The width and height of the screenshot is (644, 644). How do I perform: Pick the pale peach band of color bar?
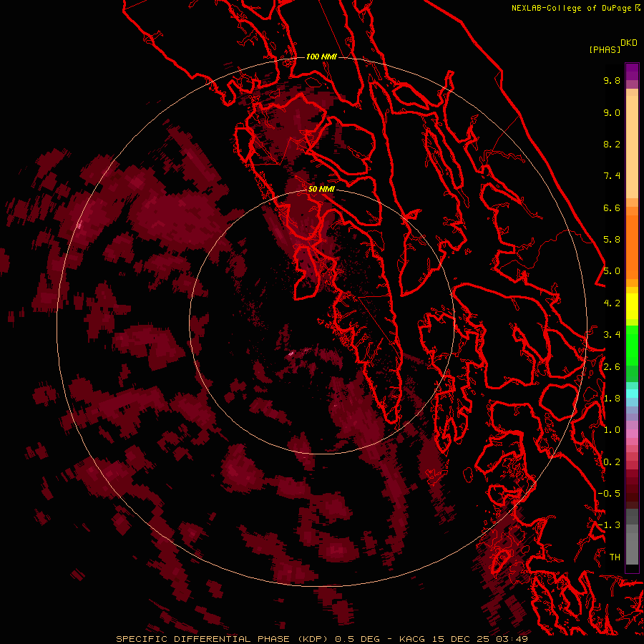(x=632, y=147)
